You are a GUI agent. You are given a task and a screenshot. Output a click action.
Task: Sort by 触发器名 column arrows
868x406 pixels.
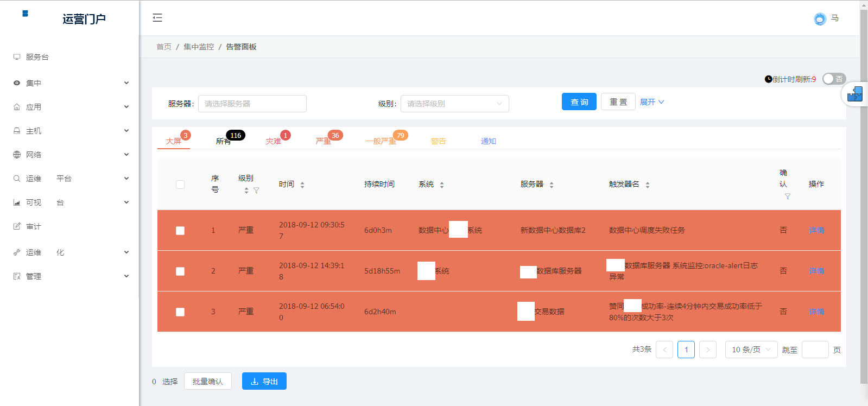point(648,185)
